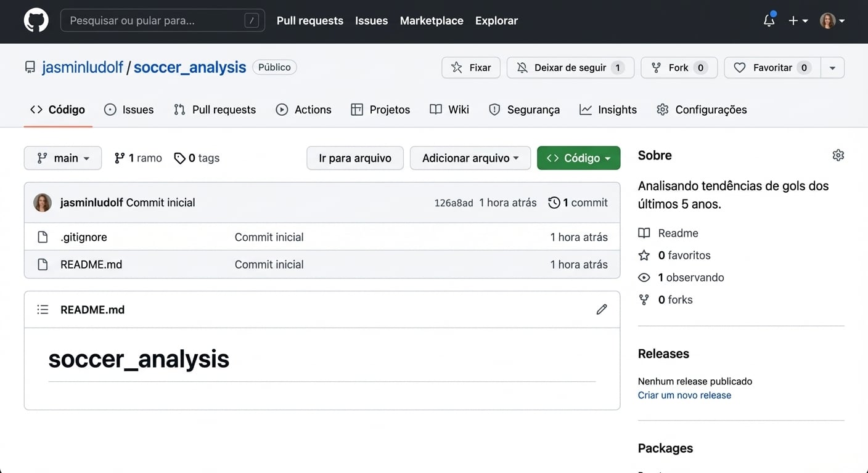This screenshot has width=868, height=473.
Task: Open the '1 commit' history link
Action: [578, 203]
